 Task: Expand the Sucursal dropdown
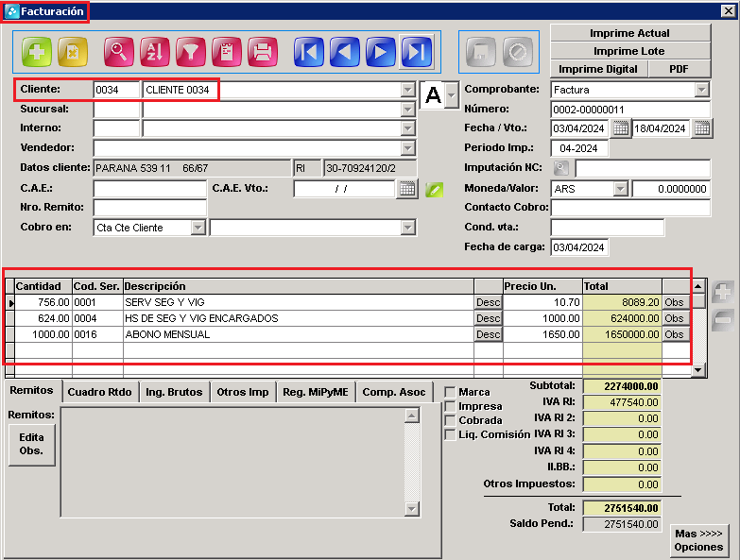tap(407, 110)
